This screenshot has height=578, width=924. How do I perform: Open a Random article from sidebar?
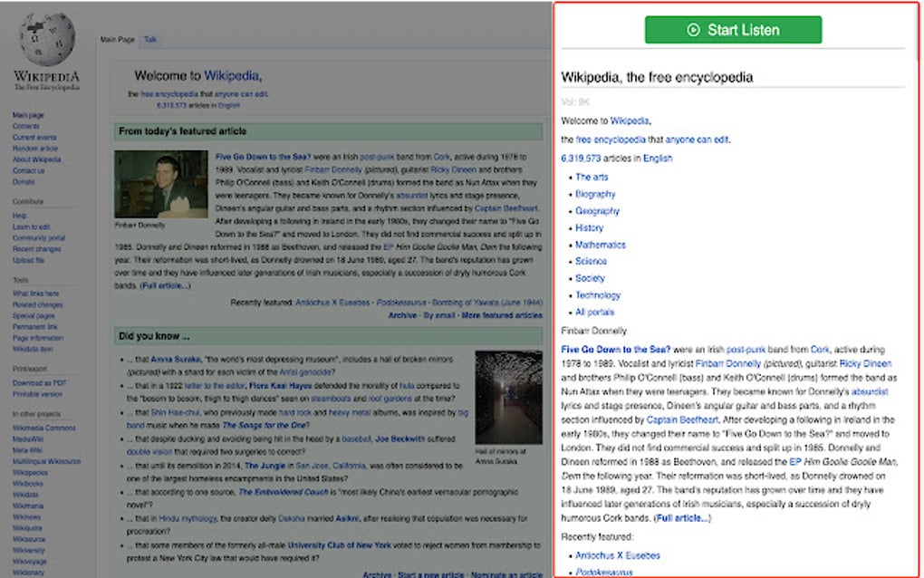click(34, 149)
